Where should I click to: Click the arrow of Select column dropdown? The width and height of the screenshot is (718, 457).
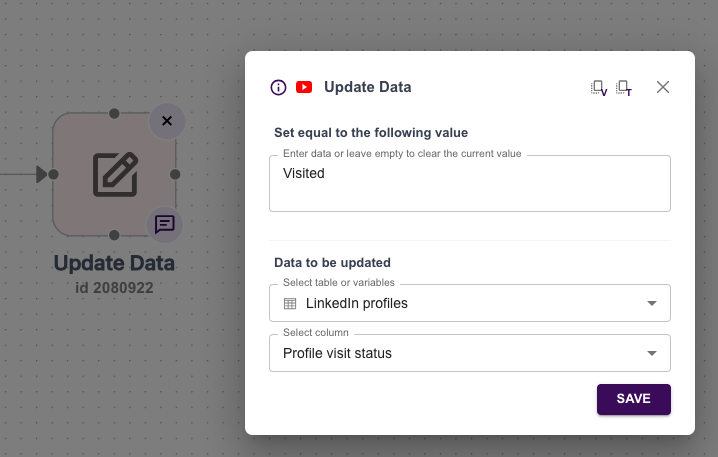[x=652, y=353]
